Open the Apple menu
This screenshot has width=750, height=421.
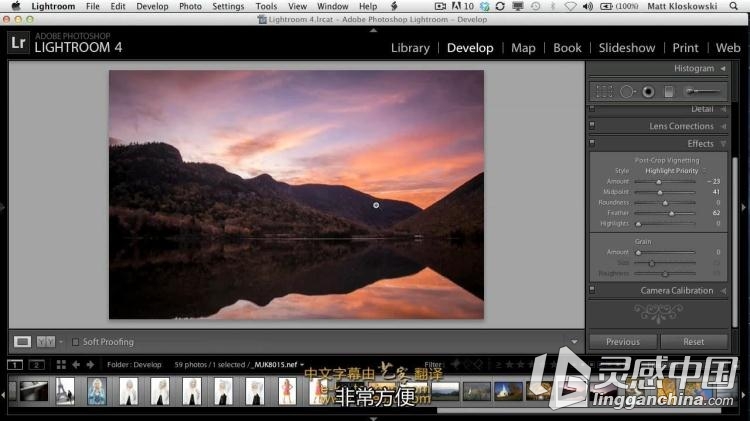(16, 6)
